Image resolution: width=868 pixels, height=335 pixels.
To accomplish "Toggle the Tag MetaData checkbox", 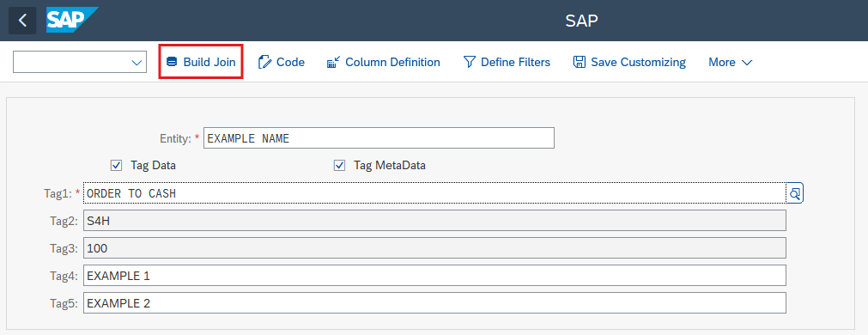I will tap(339, 165).
